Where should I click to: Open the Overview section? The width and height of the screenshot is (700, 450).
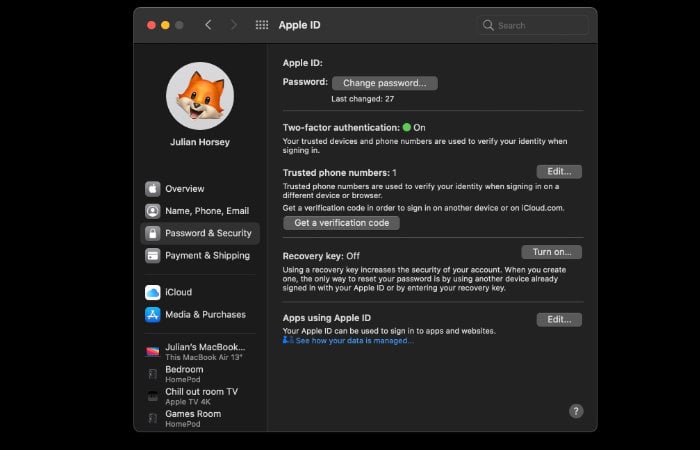point(200,189)
